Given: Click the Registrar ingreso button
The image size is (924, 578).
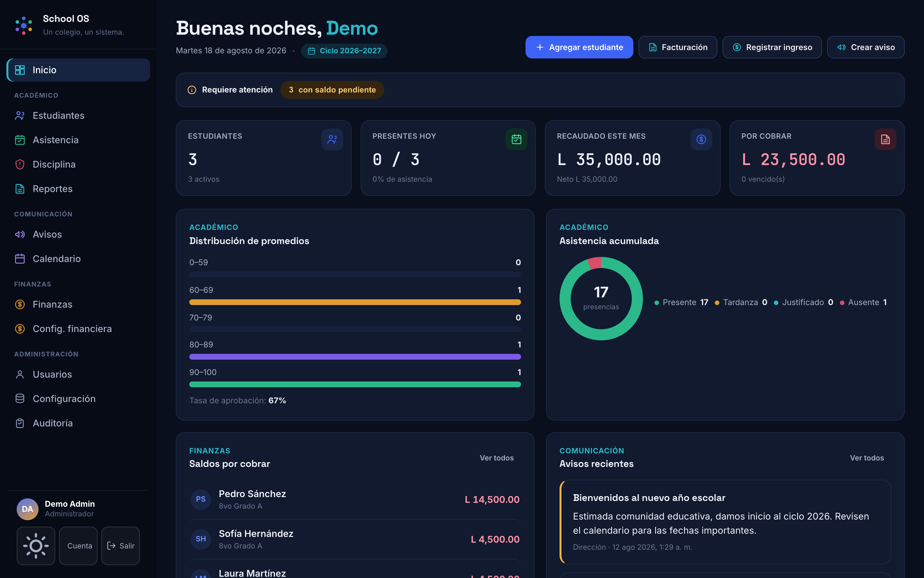Looking at the screenshot, I should [x=772, y=48].
